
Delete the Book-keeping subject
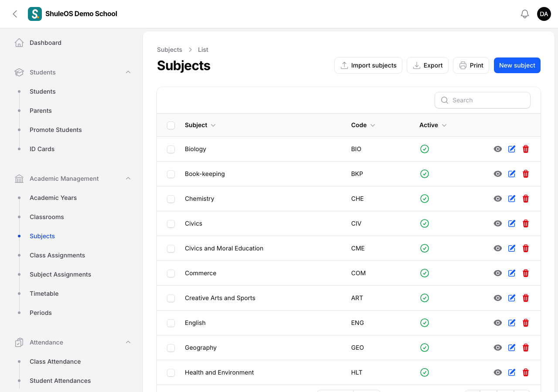coord(526,174)
